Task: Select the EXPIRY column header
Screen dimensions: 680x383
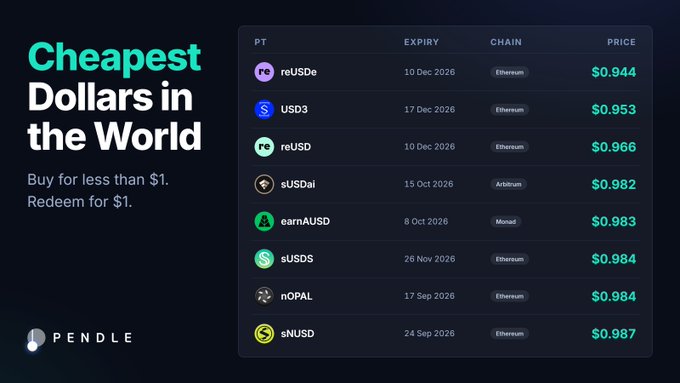Action: [x=422, y=42]
